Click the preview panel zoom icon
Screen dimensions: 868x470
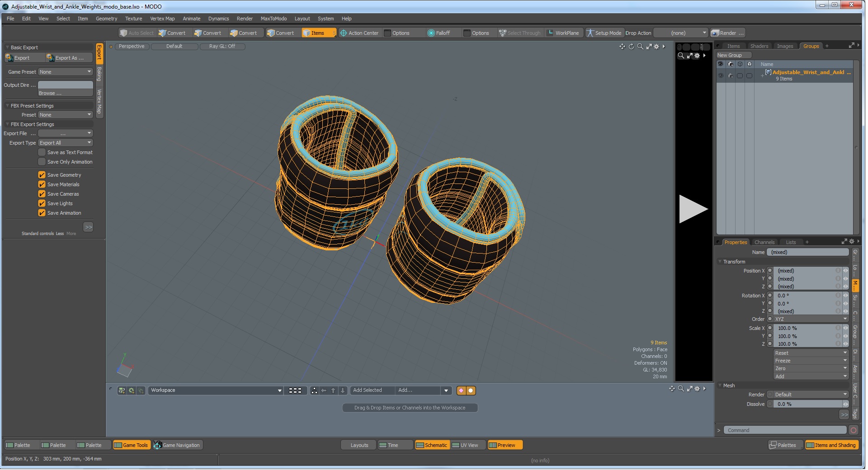681,56
